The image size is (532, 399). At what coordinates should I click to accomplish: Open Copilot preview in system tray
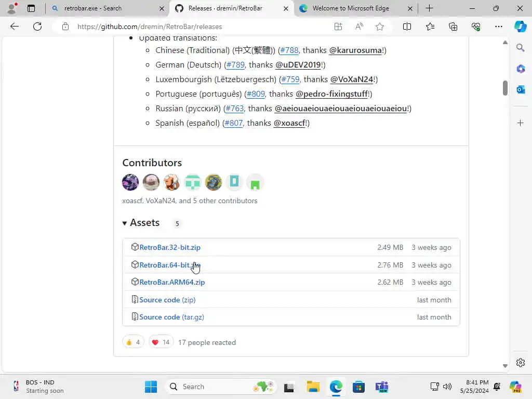tap(515, 387)
